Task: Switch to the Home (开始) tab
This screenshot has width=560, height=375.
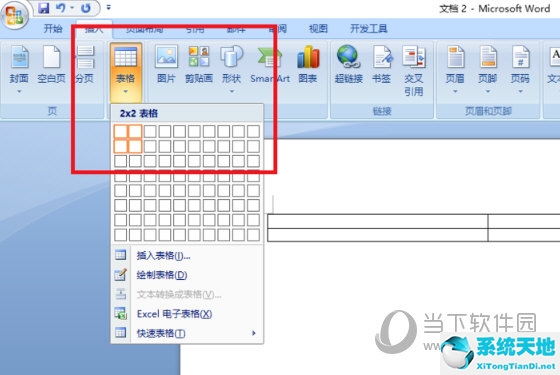Action: pyautogui.click(x=53, y=29)
